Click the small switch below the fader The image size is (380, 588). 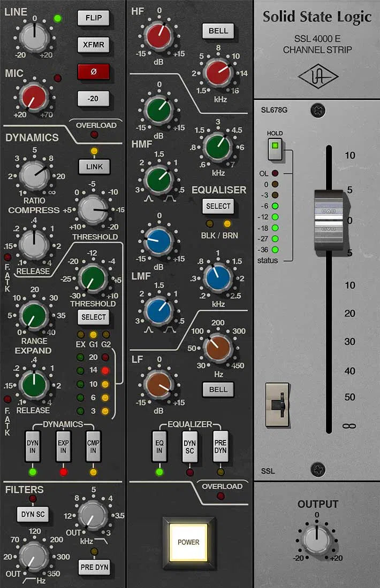(278, 405)
